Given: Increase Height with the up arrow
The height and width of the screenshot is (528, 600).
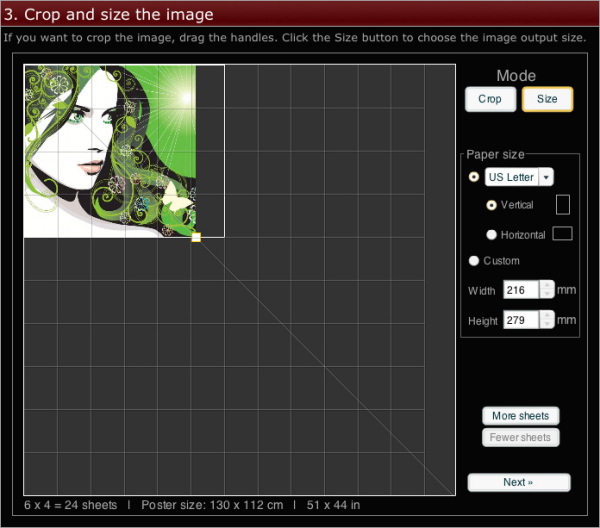Looking at the screenshot, I should tap(546, 315).
